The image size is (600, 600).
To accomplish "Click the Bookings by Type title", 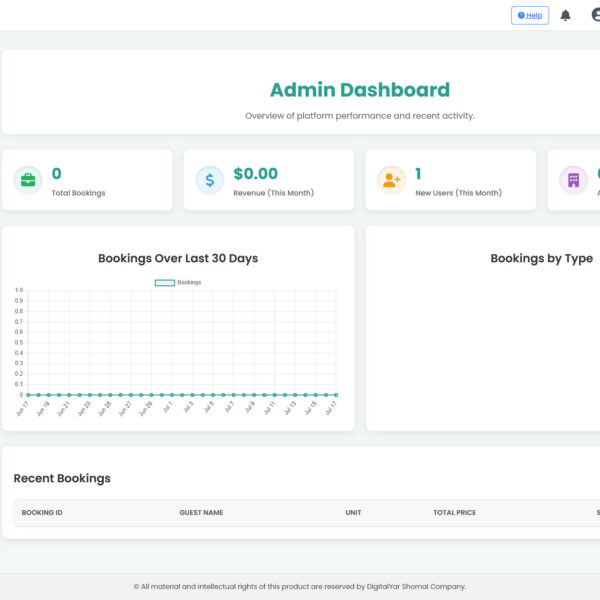I will tap(541, 258).
